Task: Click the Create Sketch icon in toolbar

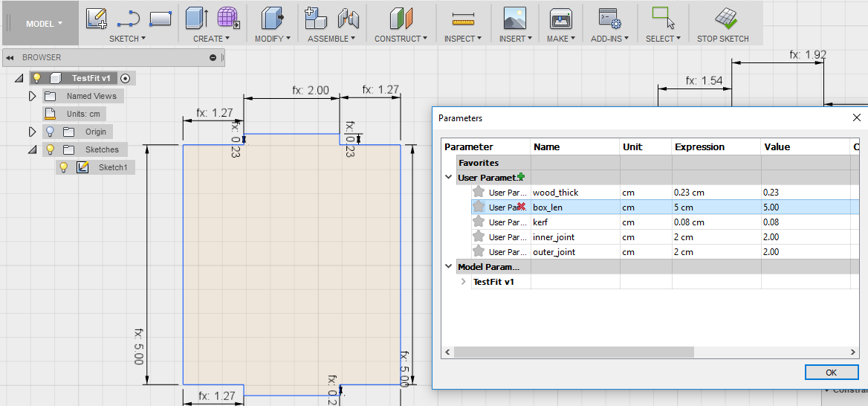Action: click(x=97, y=18)
